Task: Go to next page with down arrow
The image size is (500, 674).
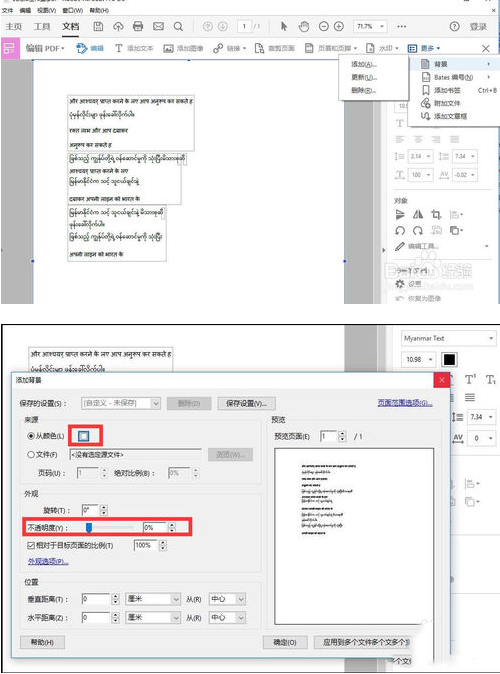Action: tap(223, 27)
